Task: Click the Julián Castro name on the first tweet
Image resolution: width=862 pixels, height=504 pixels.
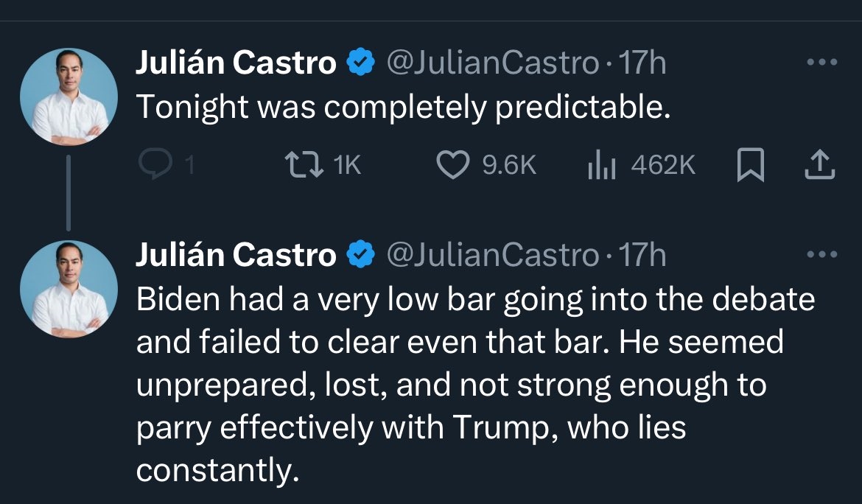Action: [236, 65]
